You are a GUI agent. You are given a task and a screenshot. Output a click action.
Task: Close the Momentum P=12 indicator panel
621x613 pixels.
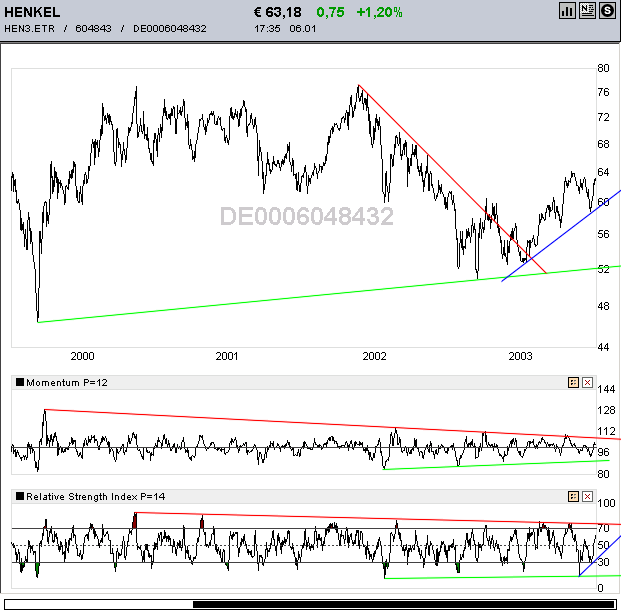[x=587, y=383]
